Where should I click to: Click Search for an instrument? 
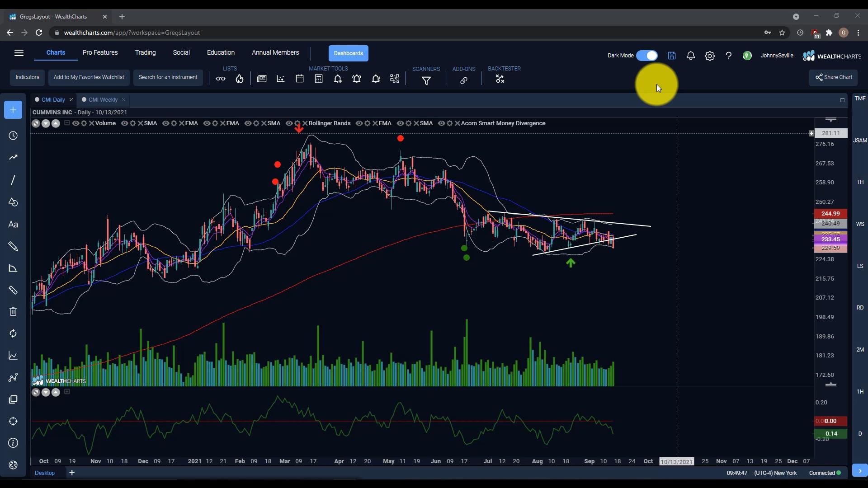tap(168, 77)
